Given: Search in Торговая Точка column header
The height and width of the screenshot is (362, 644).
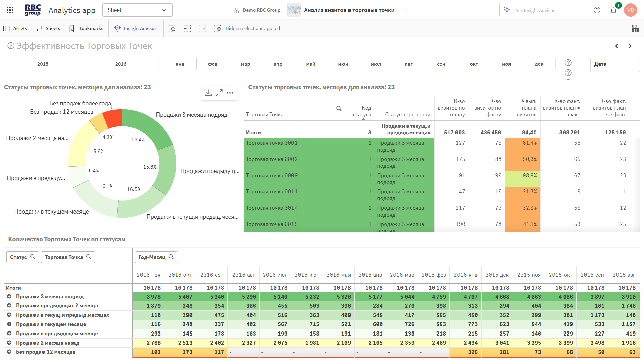Looking at the screenshot, I should tap(339, 108).
